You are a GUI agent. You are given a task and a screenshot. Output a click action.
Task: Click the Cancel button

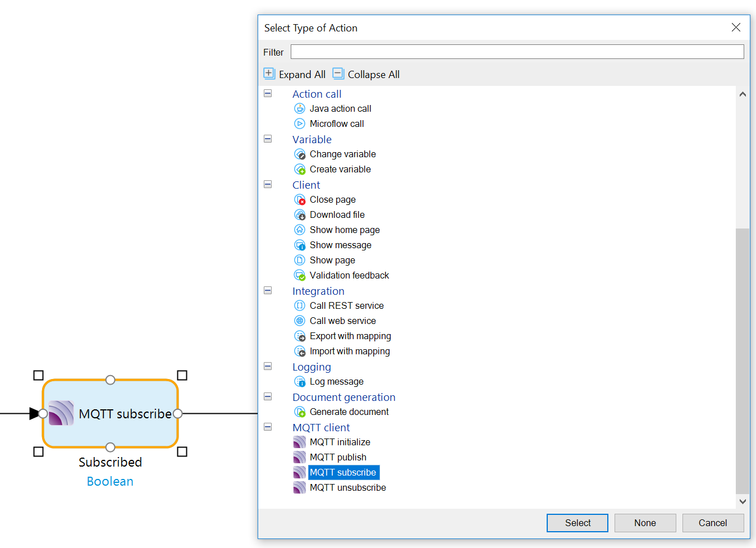pyautogui.click(x=713, y=523)
